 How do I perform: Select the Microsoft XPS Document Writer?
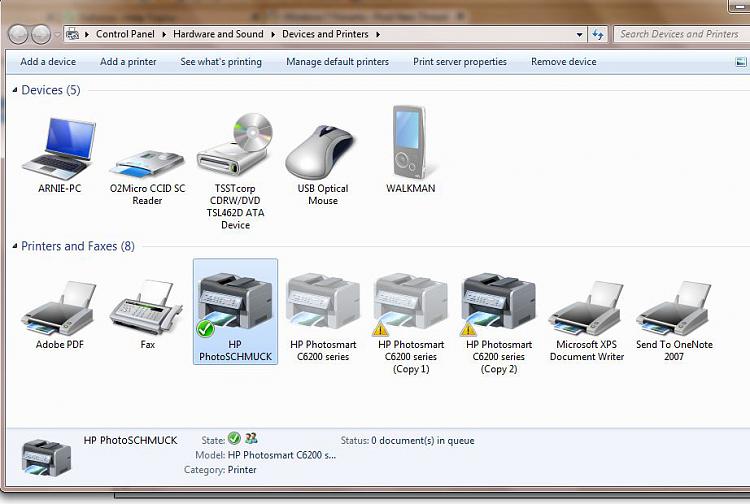coord(586,321)
